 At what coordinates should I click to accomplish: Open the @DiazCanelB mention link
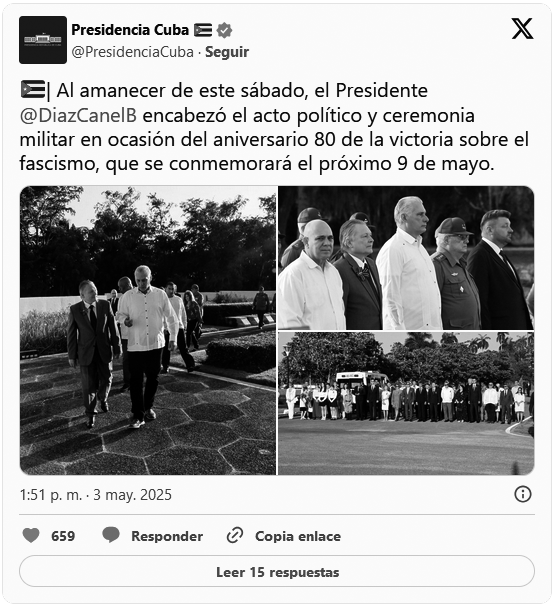tap(78, 116)
